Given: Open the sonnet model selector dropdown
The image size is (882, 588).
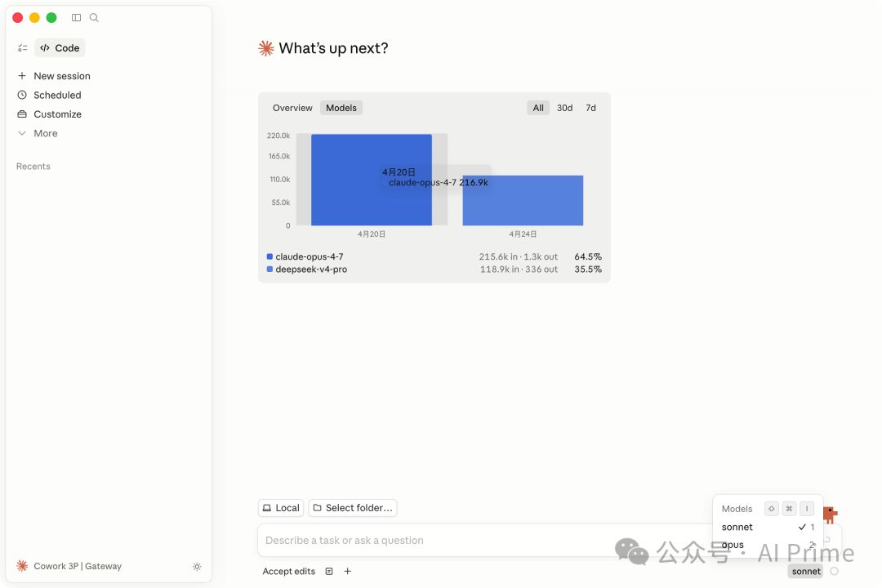Looking at the screenshot, I should 806,572.
